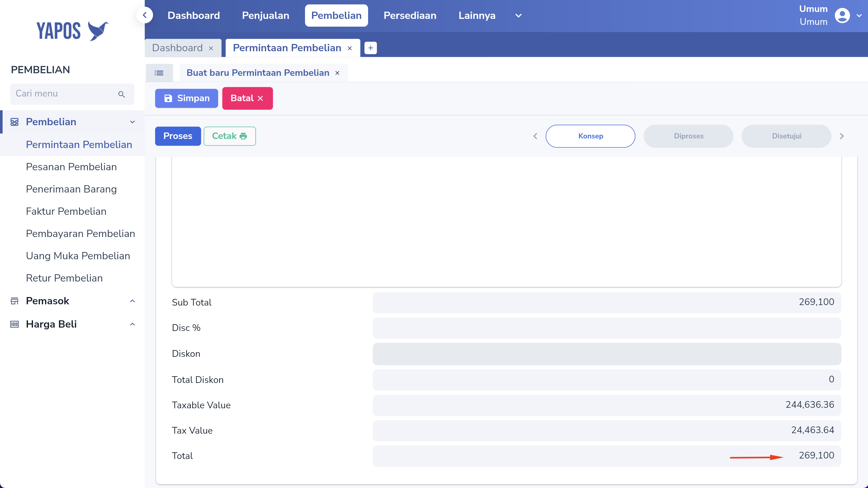Open the Persediaan top menu
Viewport: 868px width, 488px height.
click(410, 16)
